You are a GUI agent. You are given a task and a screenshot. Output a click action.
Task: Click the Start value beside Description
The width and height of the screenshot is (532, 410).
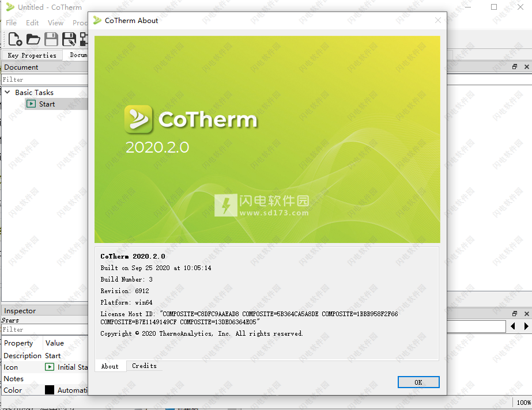pos(52,355)
